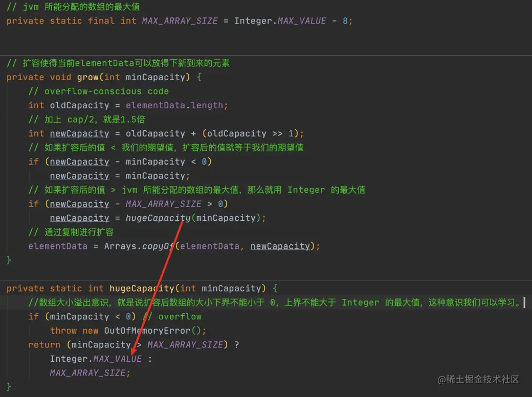Click 'if (minCapacity < 0)' condition in hugeCapacity
This screenshot has width=532, height=397.
82,317
